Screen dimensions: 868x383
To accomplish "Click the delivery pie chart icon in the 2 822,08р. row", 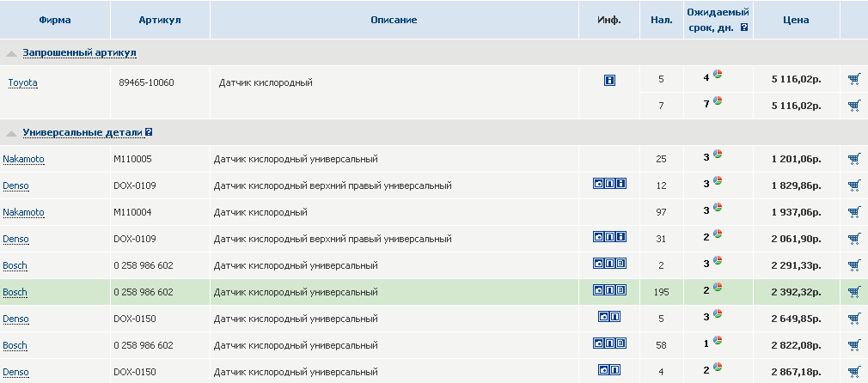I will click(x=718, y=341).
